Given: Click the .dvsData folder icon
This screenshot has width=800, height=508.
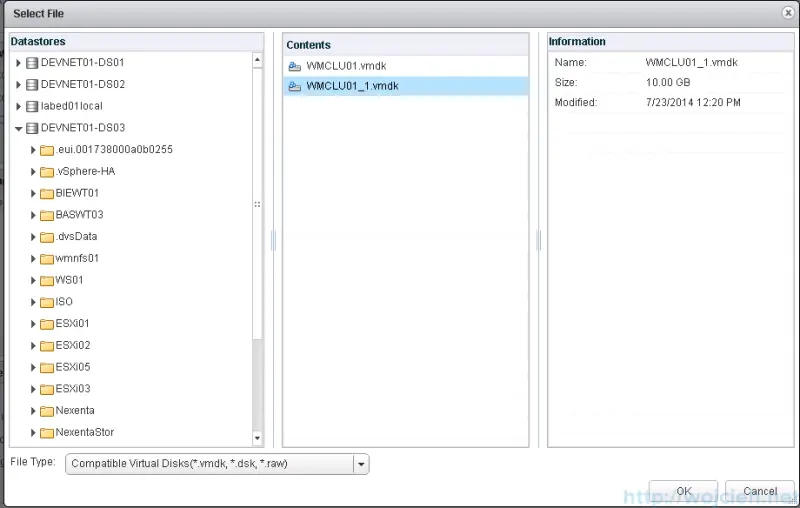Looking at the screenshot, I should coord(46,237).
